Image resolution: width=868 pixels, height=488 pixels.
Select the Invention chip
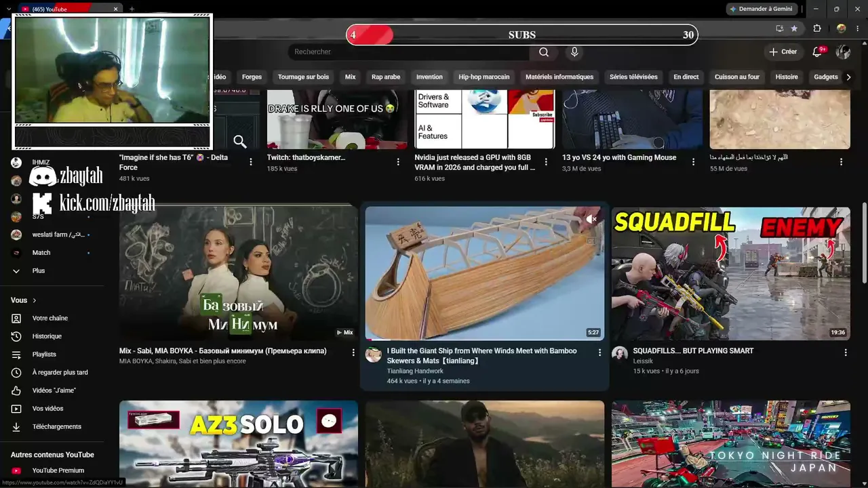pos(429,77)
